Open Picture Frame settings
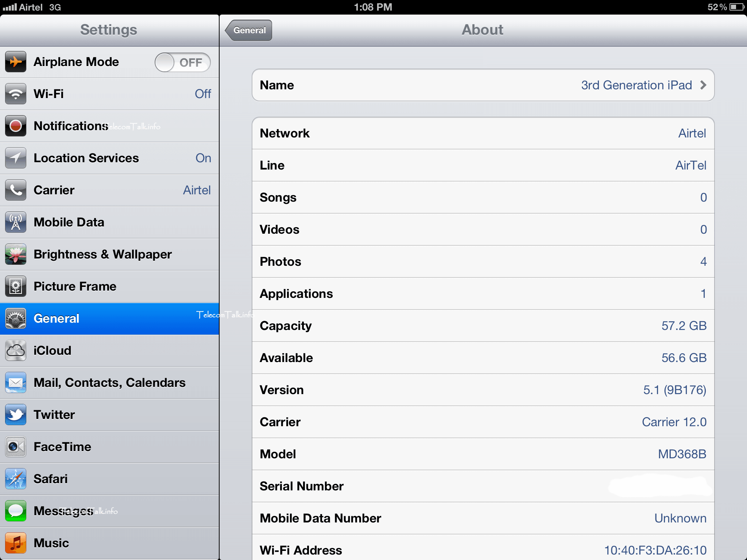747x560 pixels. click(x=109, y=286)
